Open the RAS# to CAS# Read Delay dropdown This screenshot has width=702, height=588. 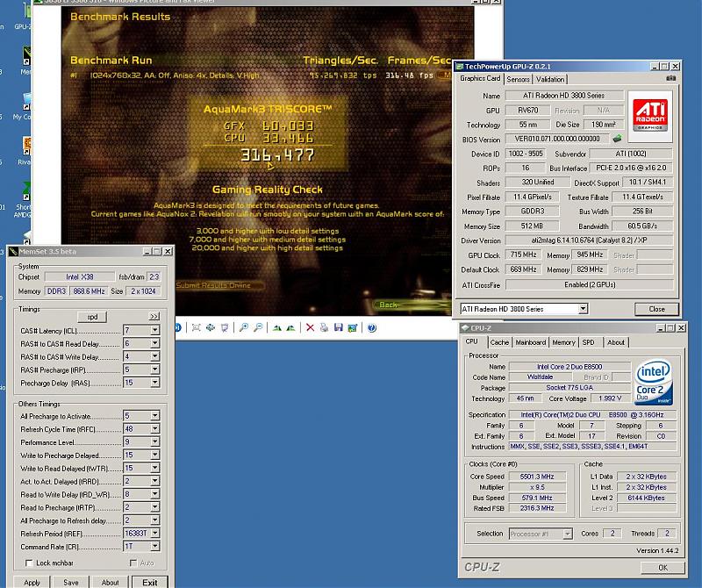[x=155, y=343]
